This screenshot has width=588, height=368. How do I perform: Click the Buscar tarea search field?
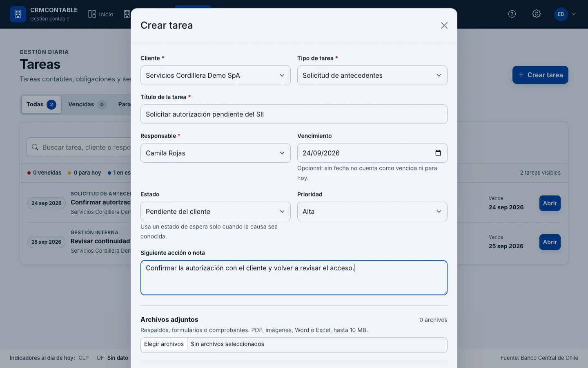79,147
